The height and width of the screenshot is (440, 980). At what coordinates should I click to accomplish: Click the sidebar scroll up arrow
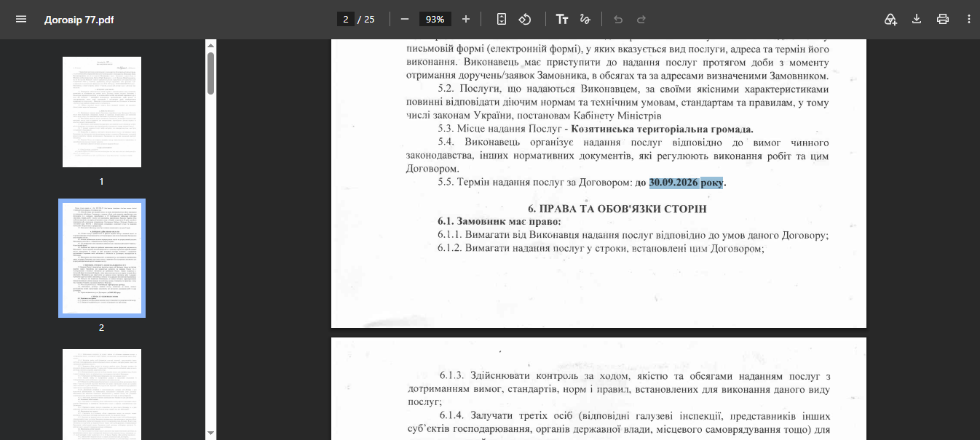pyautogui.click(x=210, y=45)
